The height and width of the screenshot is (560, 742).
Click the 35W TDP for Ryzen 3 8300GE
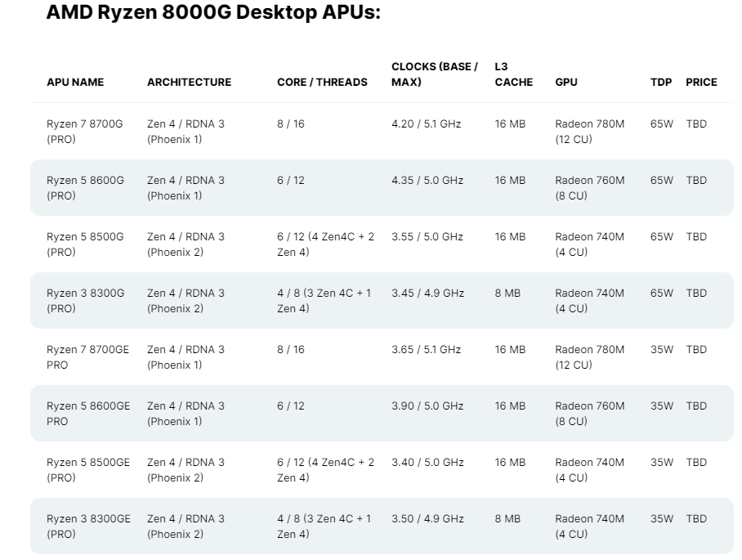point(662,518)
